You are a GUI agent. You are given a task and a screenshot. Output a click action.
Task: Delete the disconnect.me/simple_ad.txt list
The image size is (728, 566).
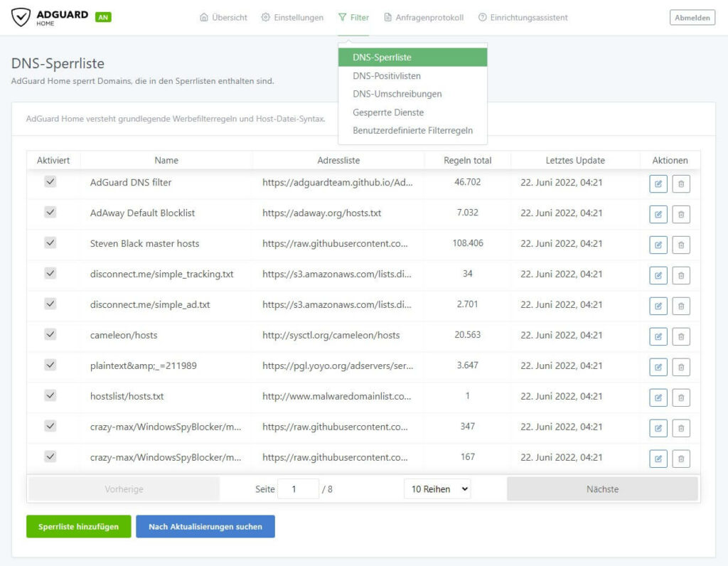[x=680, y=306]
